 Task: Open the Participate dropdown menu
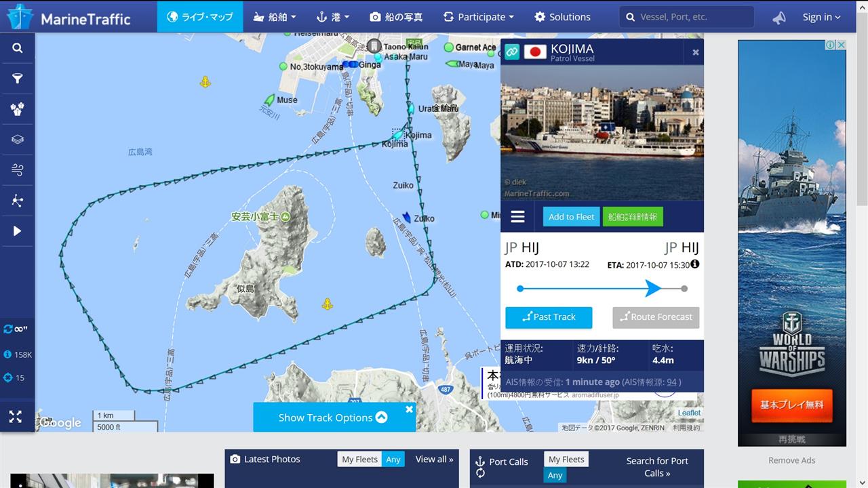pos(479,17)
